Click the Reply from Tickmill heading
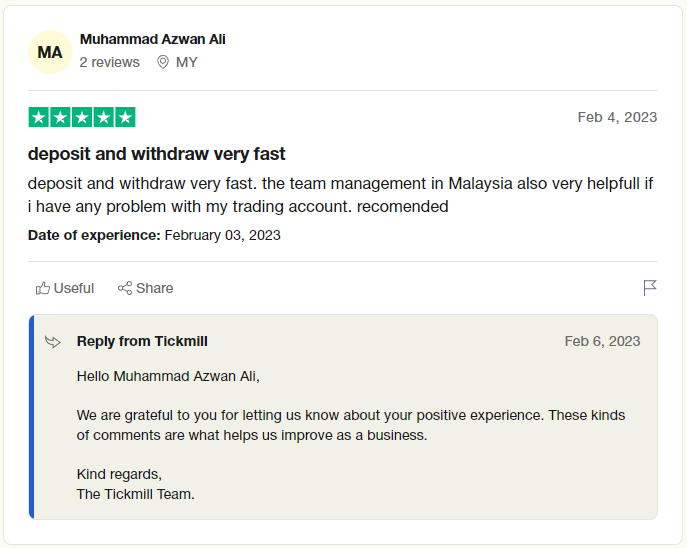 click(142, 341)
